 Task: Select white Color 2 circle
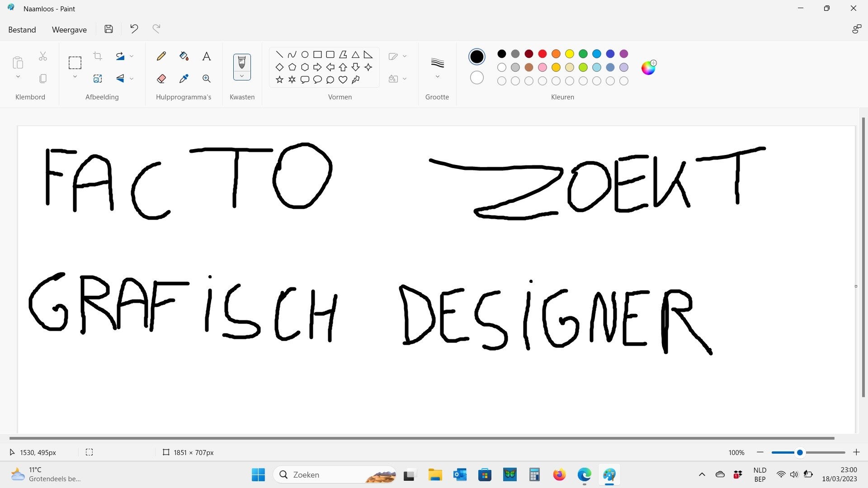point(476,78)
